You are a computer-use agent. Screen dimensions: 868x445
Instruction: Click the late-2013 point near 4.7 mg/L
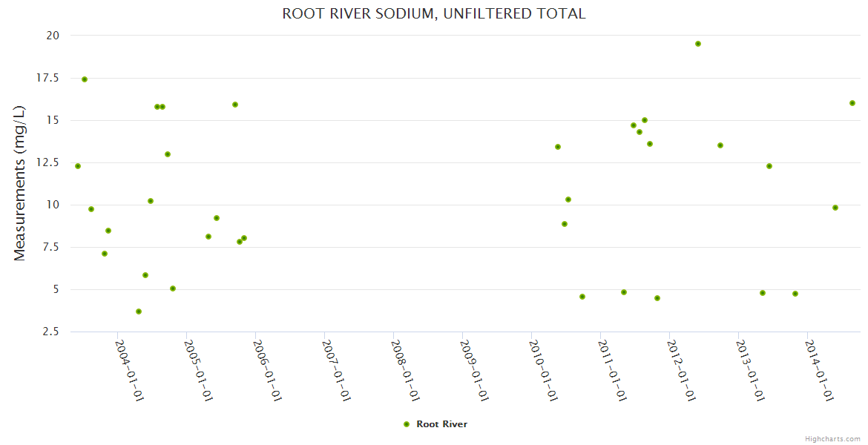tap(795, 294)
